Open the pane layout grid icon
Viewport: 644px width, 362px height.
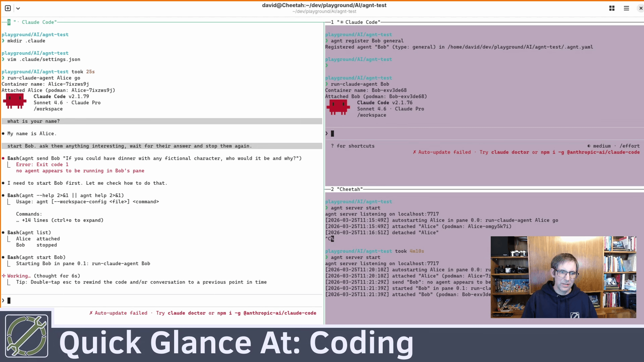(x=612, y=8)
